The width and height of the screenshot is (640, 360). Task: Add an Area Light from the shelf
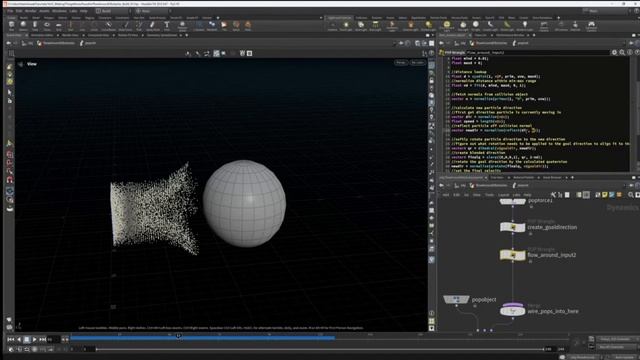click(x=375, y=26)
